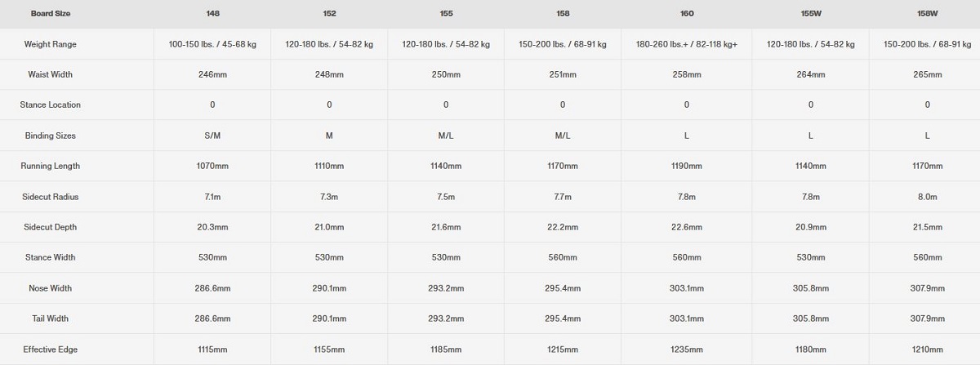The image size is (980, 365).
Task: Click the 148 board size column header
Action: [212, 14]
